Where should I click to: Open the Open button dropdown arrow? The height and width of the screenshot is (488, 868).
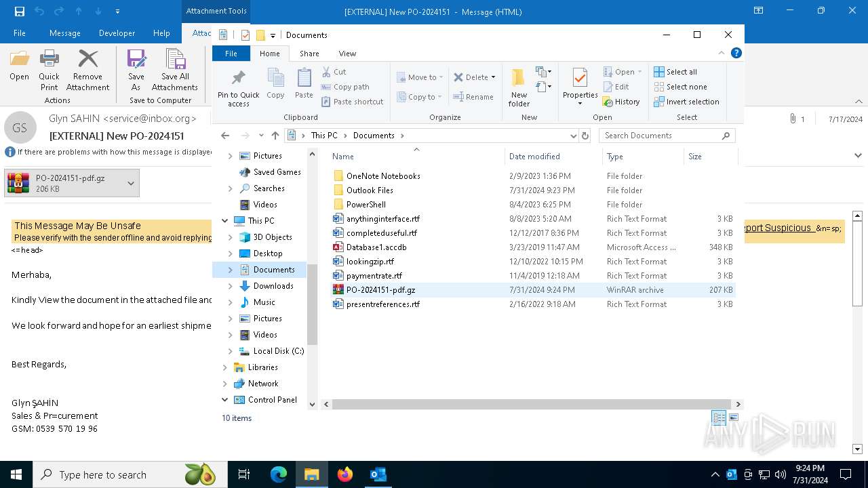coord(639,72)
